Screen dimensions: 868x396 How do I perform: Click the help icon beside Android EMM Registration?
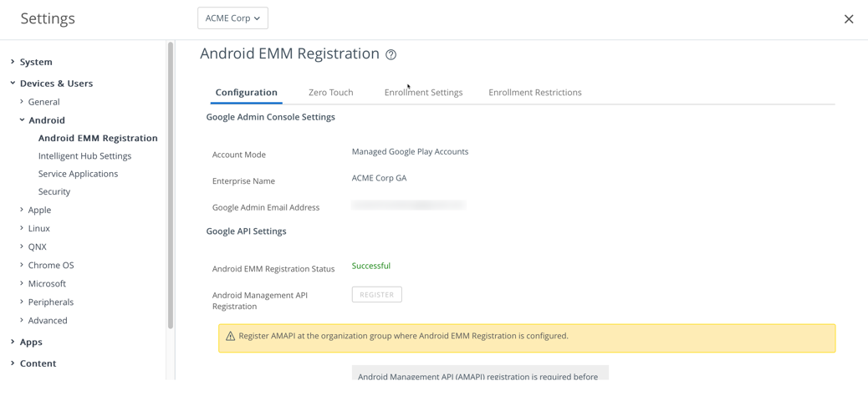(x=391, y=55)
